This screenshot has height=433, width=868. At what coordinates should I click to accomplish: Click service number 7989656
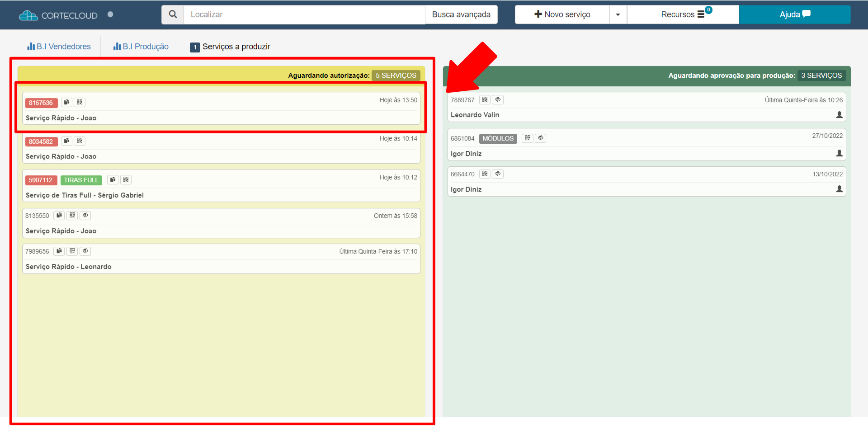[37, 251]
